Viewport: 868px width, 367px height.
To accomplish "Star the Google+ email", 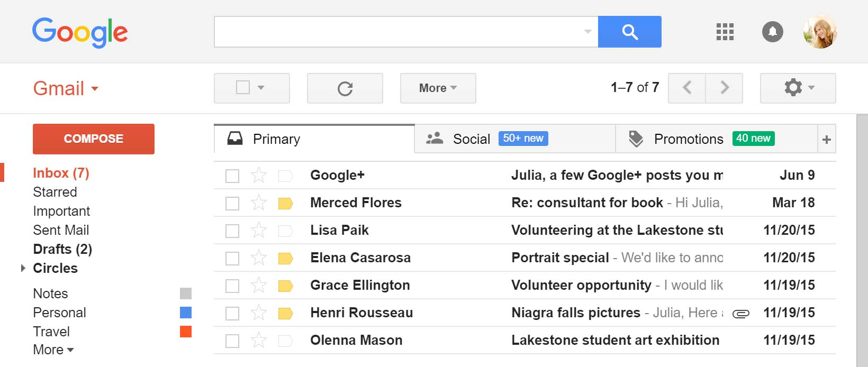I will pos(259,175).
